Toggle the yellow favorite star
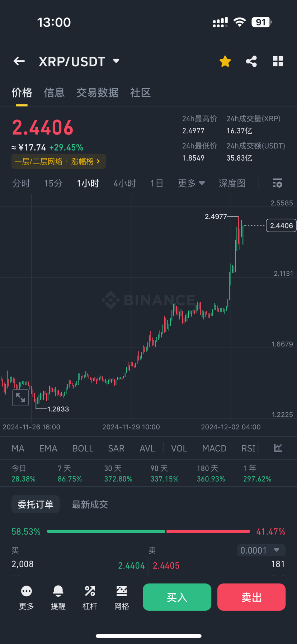 (225, 61)
